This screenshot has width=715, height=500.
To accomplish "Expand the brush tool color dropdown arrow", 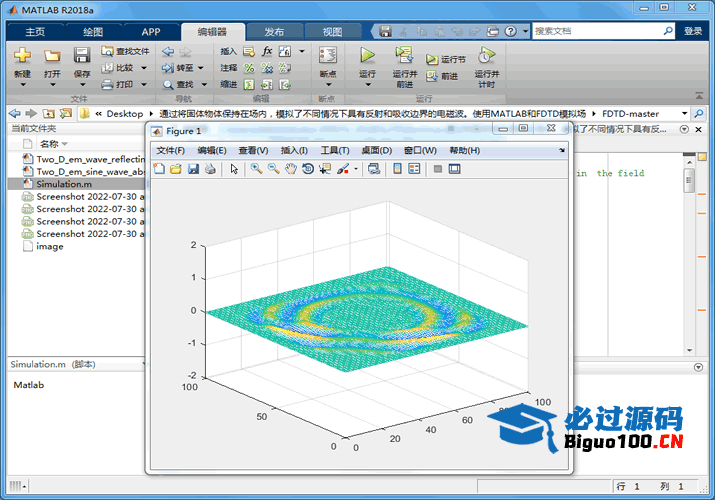I will 355,170.
